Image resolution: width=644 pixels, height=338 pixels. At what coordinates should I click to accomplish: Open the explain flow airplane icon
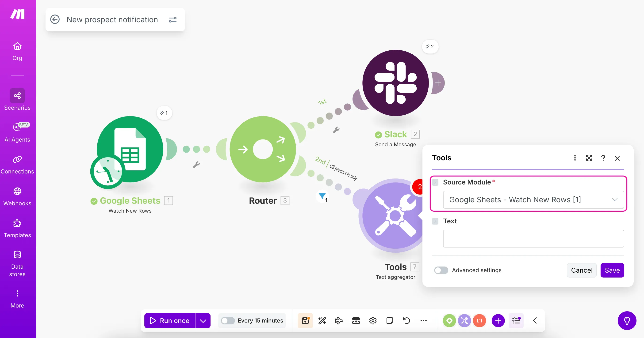(x=339, y=320)
